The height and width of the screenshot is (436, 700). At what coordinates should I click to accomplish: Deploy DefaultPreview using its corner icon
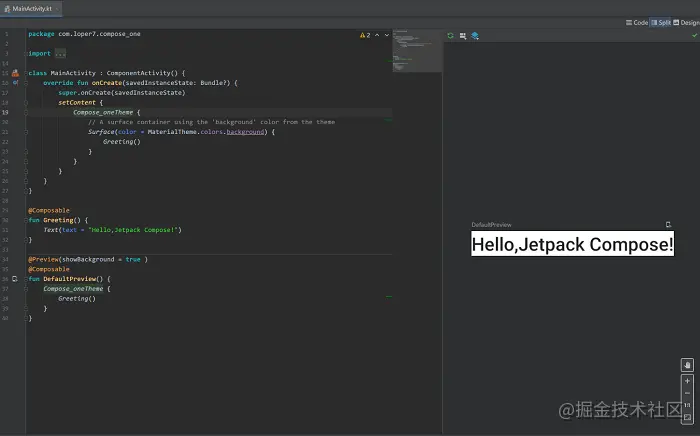(x=668, y=224)
